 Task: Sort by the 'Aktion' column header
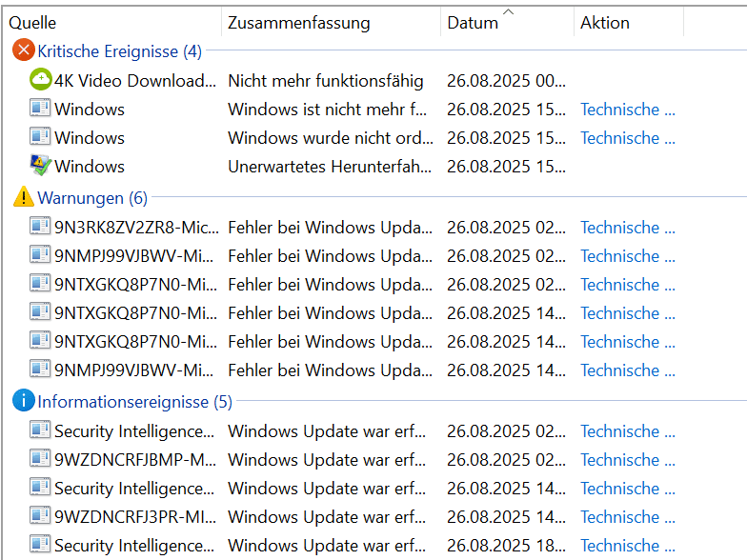[604, 23]
